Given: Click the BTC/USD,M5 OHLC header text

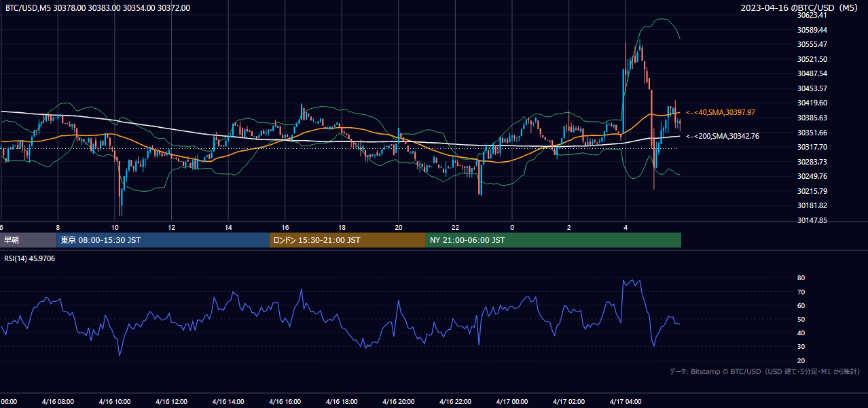Looking at the screenshot, I should (x=98, y=8).
